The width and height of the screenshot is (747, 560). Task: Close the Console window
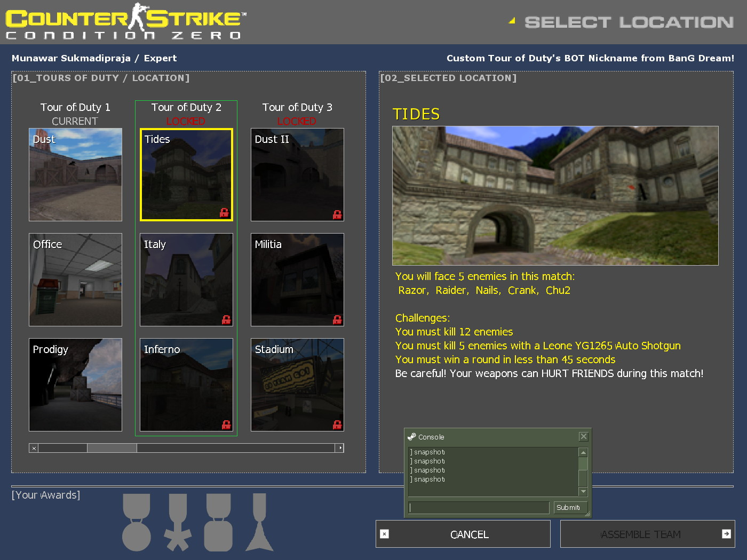(x=583, y=437)
